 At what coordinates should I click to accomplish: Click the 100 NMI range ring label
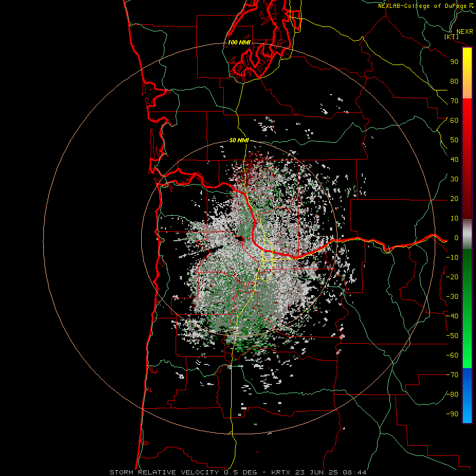coord(239,42)
